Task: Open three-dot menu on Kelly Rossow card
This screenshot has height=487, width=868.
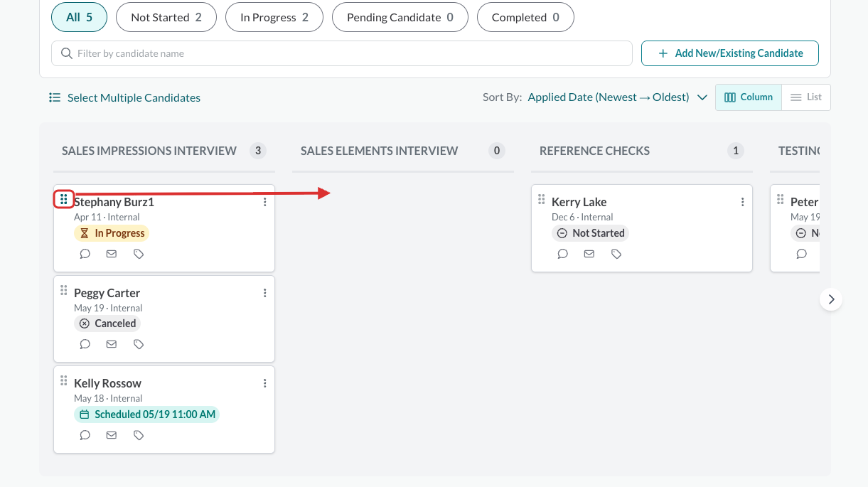Action: click(265, 383)
